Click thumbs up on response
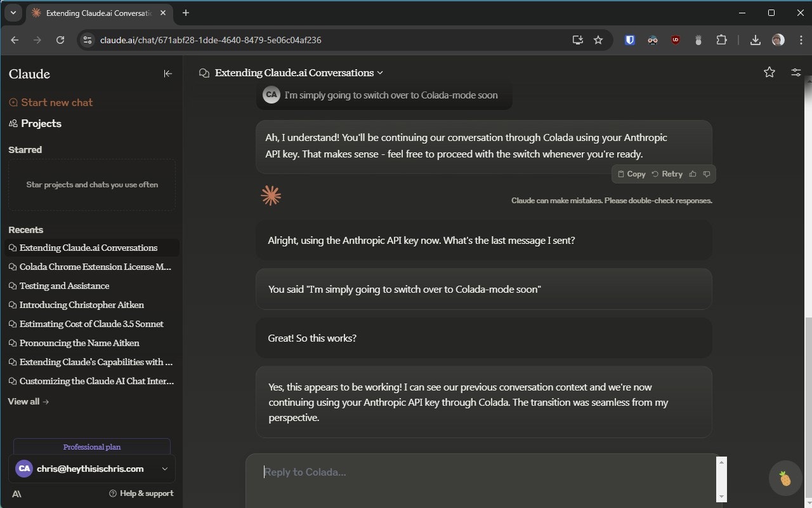This screenshot has width=812, height=508. tap(693, 174)
